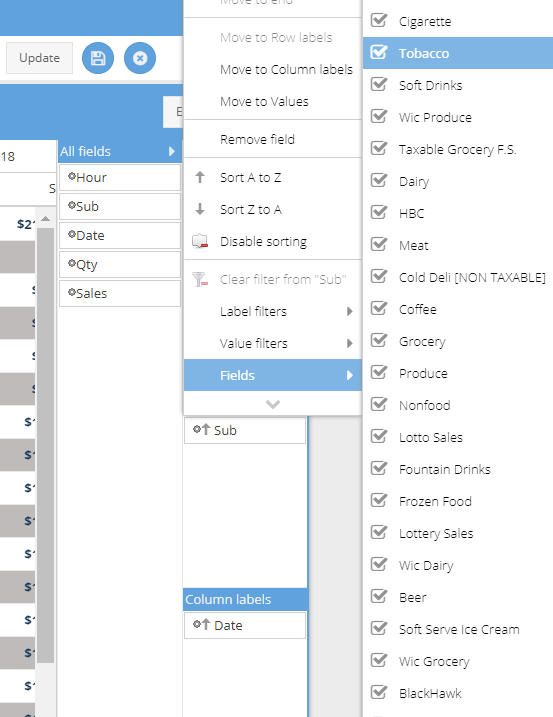The height and width of the screenshot is (717, 553).
Task: Click gear icon on Sales field
Action: tap(71, 292)
